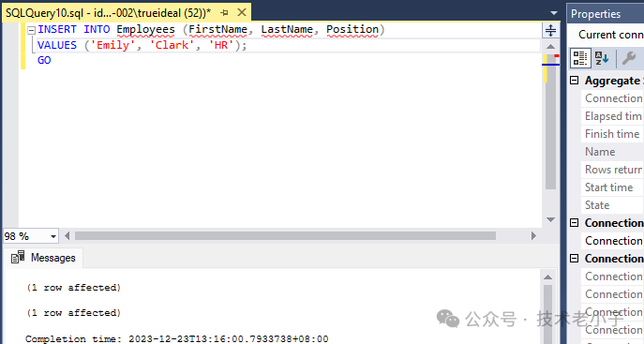Open Property Pages wrench icon

pos(629,58)
